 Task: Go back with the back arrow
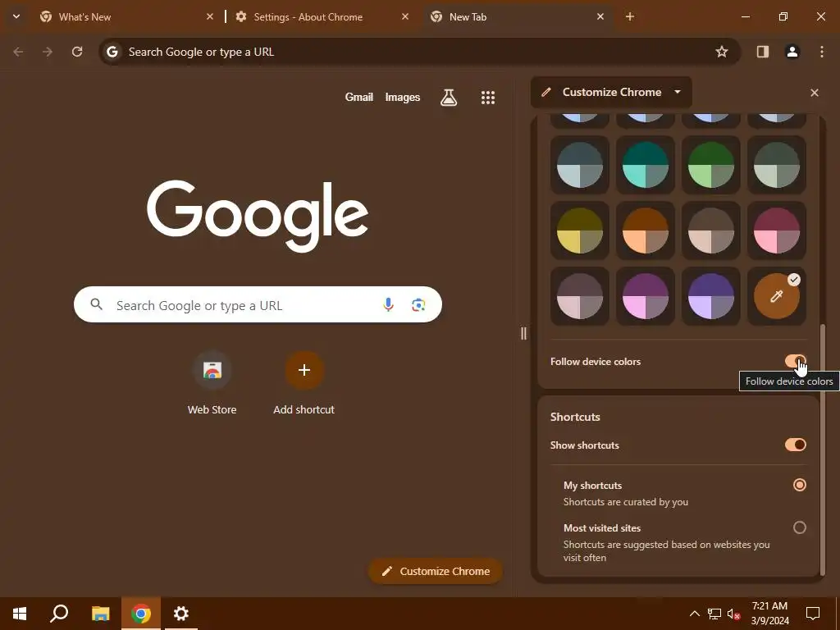pos(18,52)
